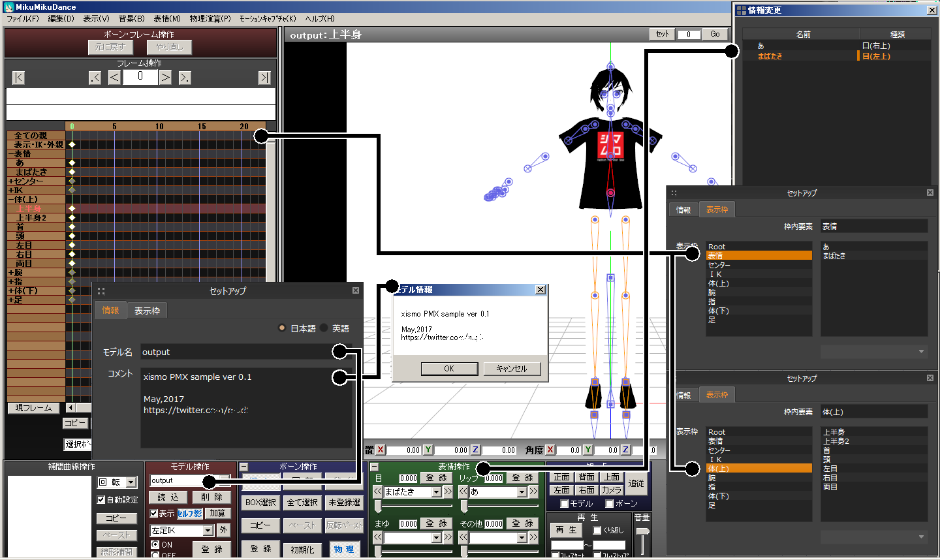Click next other morph (>>) under その他

533,537
